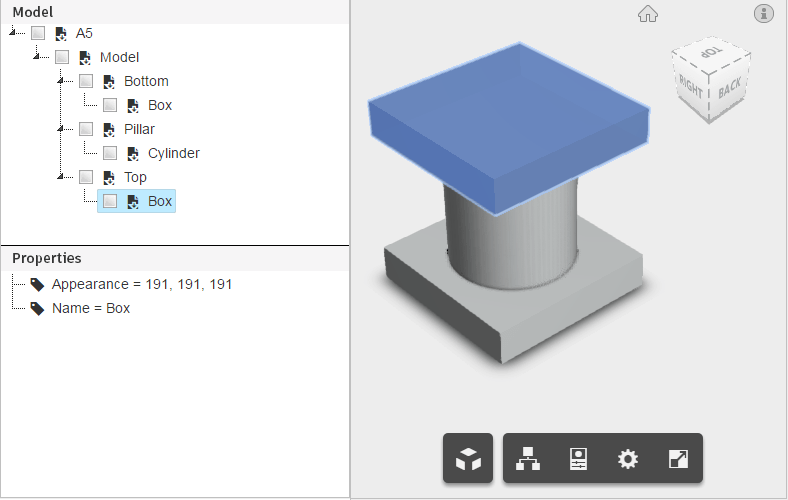Click the tag icon beside Name property
Viewport: 788px width, 500px height.
37,309
